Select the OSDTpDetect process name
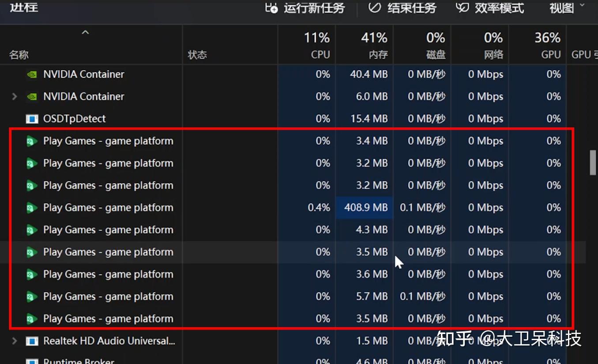Screen dimensions: 598x364 tap(75, 119)
